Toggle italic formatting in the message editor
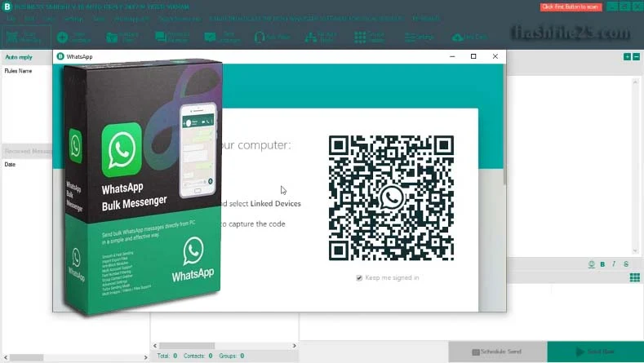The image size is (644, 363). point(614,264)
